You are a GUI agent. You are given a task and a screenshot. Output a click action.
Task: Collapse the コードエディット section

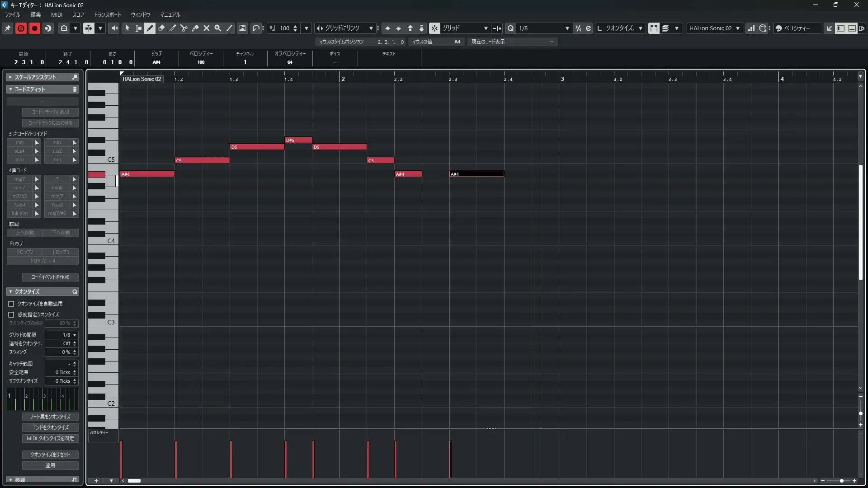10,89
